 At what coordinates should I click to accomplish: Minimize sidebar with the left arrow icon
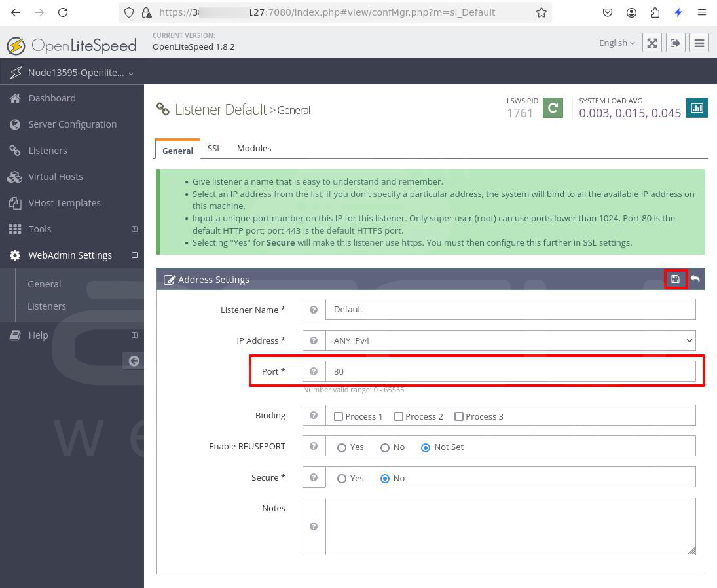pyautogui.click(x=134, y=361)
